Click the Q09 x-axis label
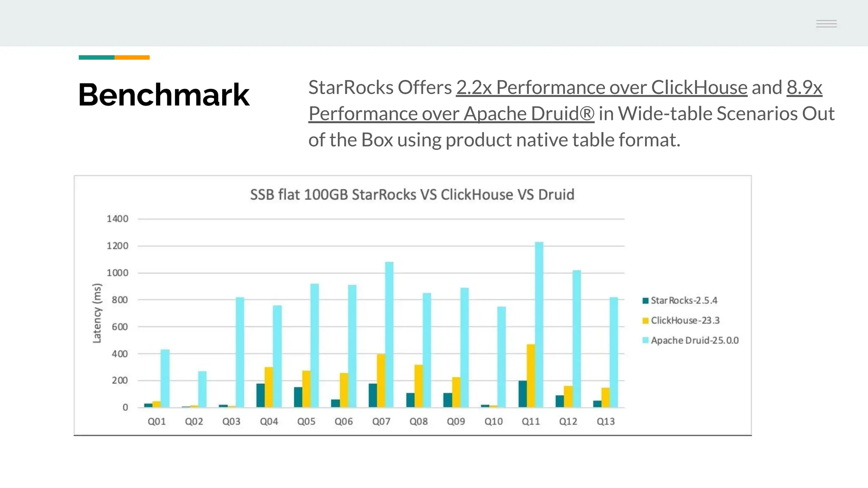 click(x=456, y=421)
